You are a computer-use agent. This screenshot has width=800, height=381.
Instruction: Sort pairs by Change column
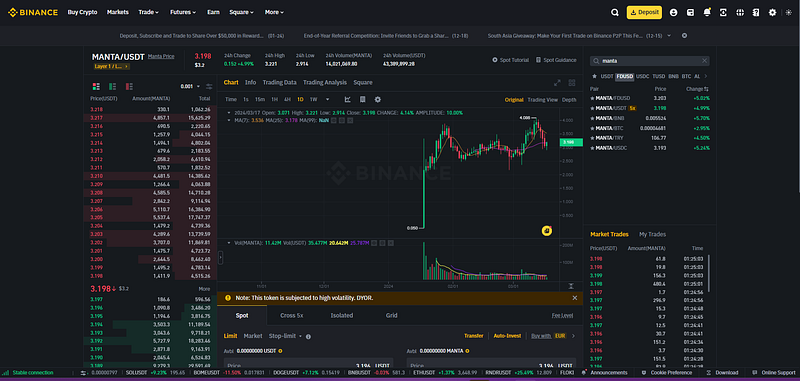(697, 89)
